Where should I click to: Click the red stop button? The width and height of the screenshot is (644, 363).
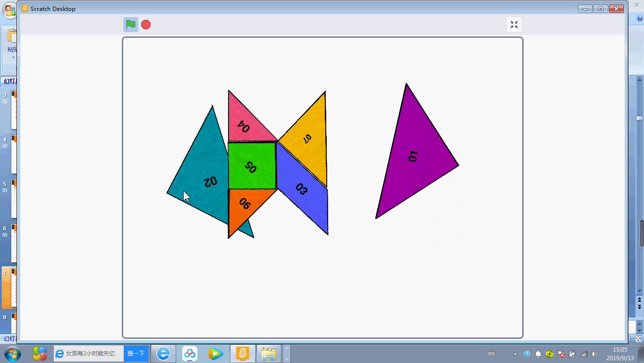(146, 25)
